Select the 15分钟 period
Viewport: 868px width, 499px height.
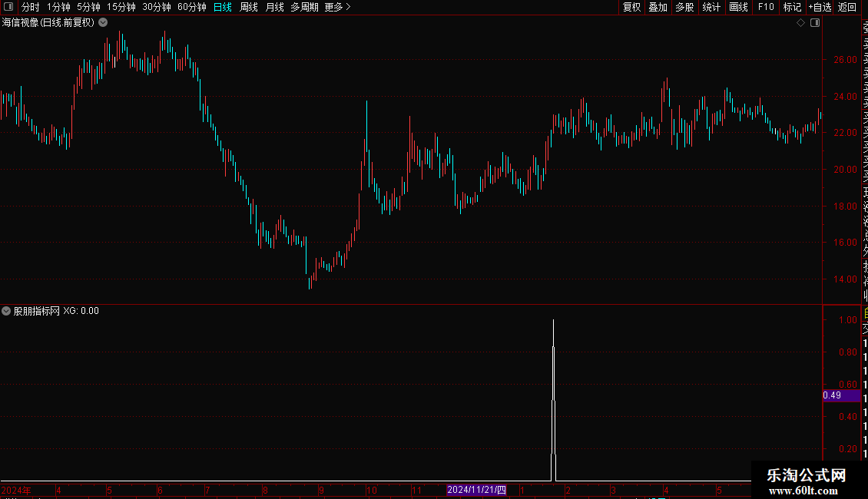121,7
